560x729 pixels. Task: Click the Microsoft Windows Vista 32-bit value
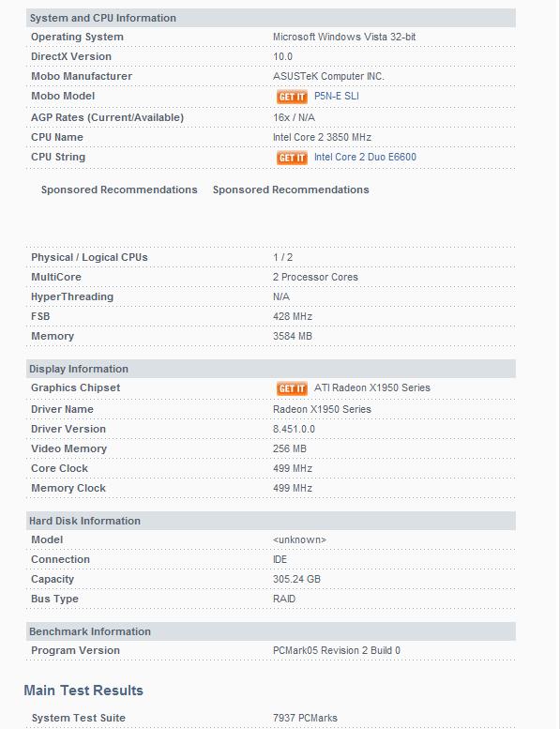point(344,37)
